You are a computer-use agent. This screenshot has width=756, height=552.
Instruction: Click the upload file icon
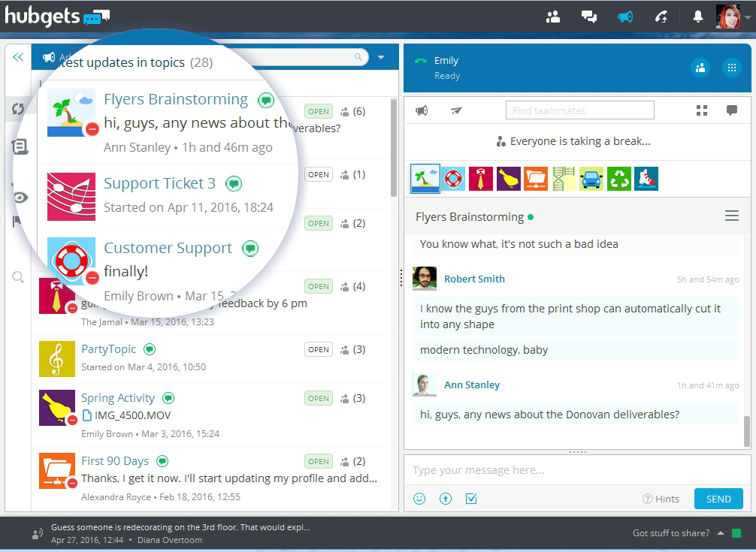point(446,499)
